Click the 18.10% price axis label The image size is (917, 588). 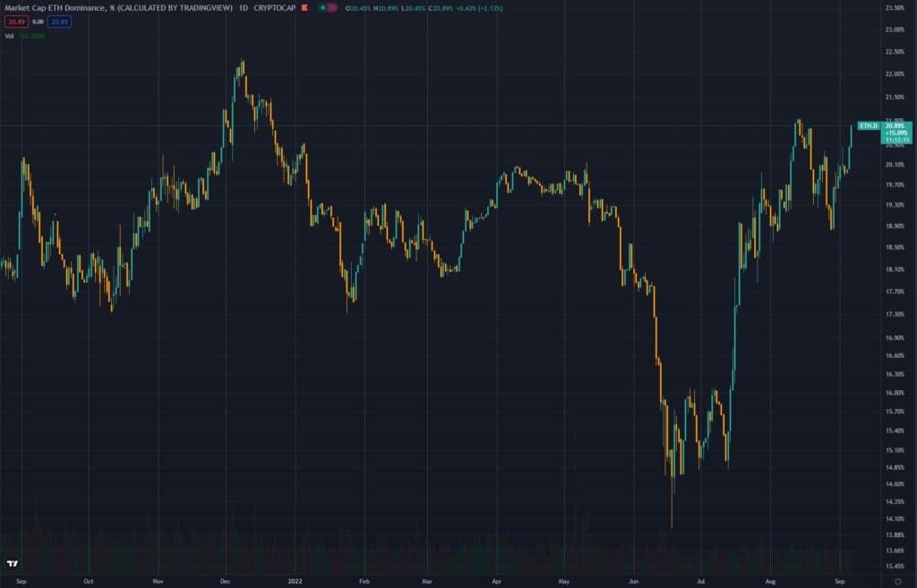(895, 269)
